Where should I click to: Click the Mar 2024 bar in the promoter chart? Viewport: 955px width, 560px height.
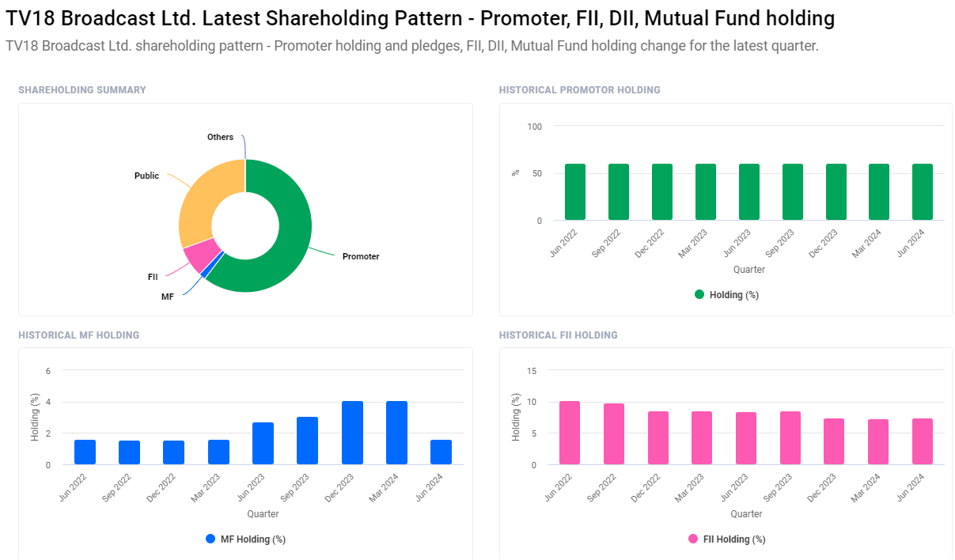point(879,192)
